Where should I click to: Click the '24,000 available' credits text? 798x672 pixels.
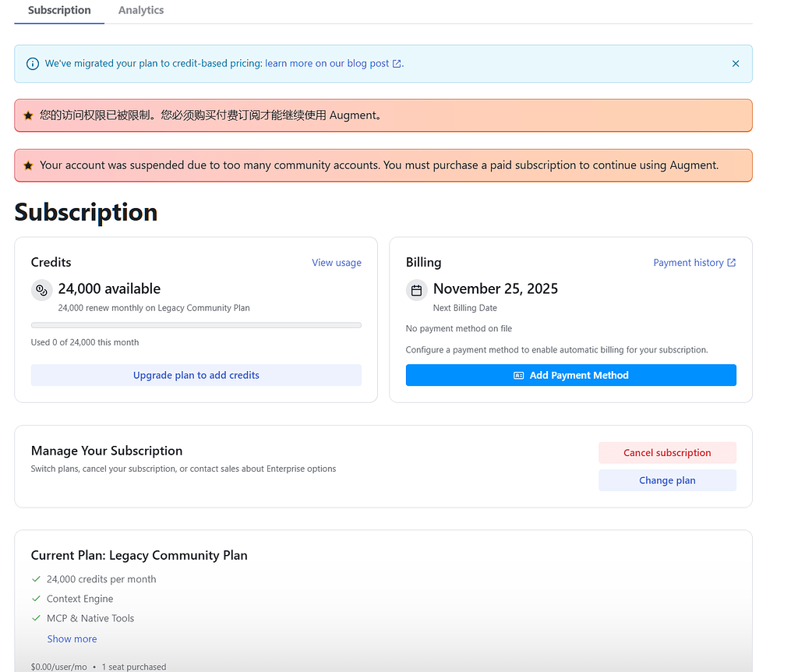tap(109, 288)
